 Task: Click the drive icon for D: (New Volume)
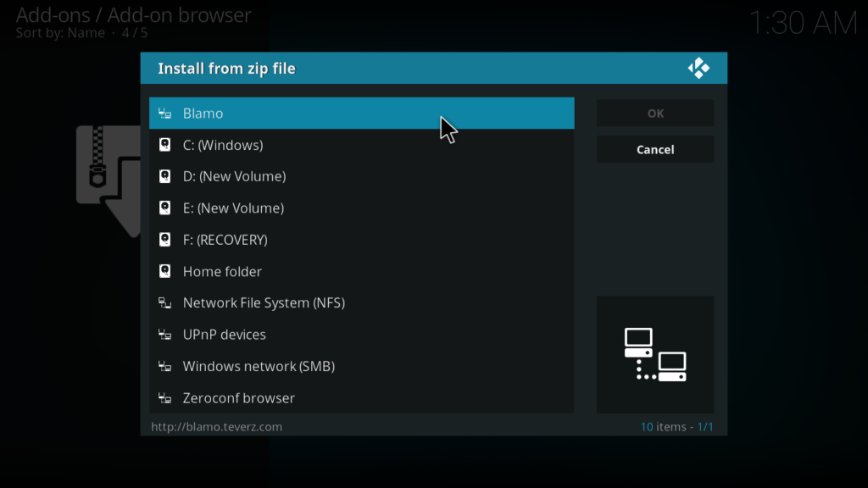pyautogui.click(x=164, y=176)
